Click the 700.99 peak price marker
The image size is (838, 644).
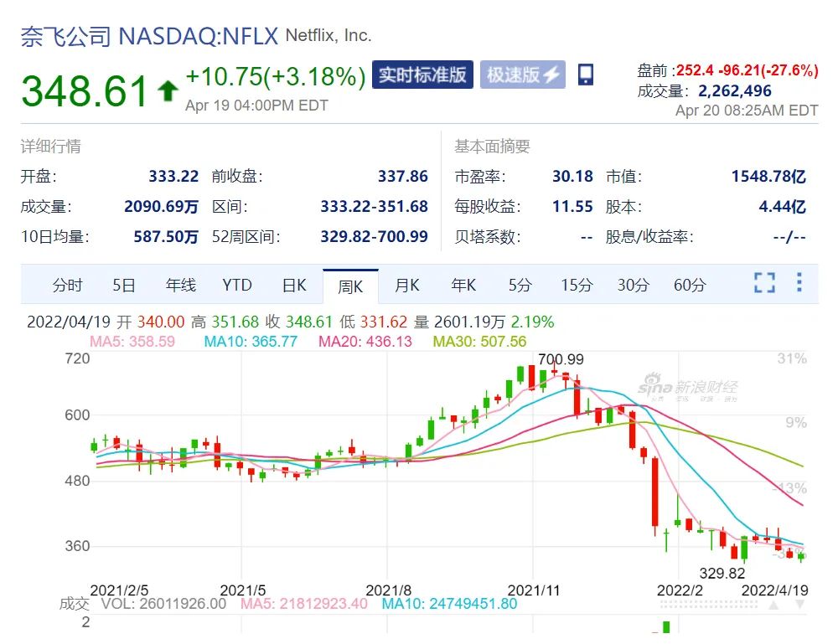561,360
